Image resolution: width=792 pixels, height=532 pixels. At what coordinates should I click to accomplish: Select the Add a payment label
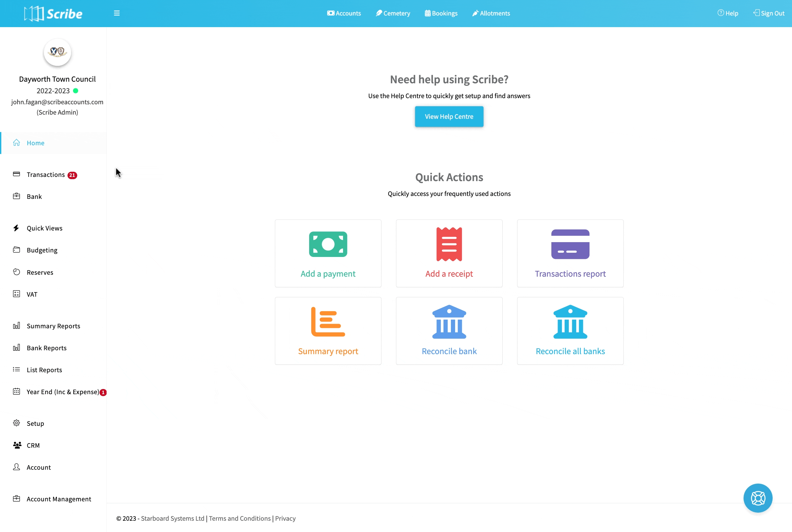328,274
